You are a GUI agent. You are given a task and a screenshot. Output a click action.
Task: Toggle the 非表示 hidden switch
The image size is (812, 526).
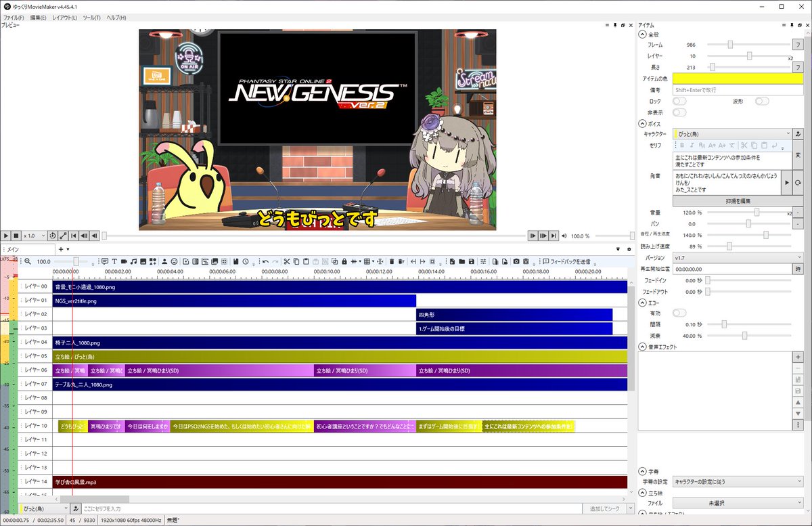click(679, 112)
